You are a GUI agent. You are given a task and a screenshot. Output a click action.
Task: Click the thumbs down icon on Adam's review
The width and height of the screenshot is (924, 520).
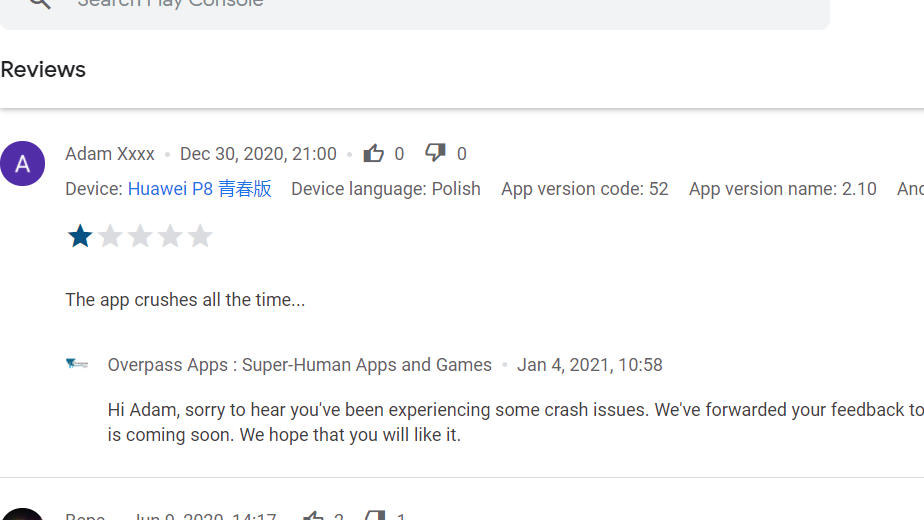[435, 153]
